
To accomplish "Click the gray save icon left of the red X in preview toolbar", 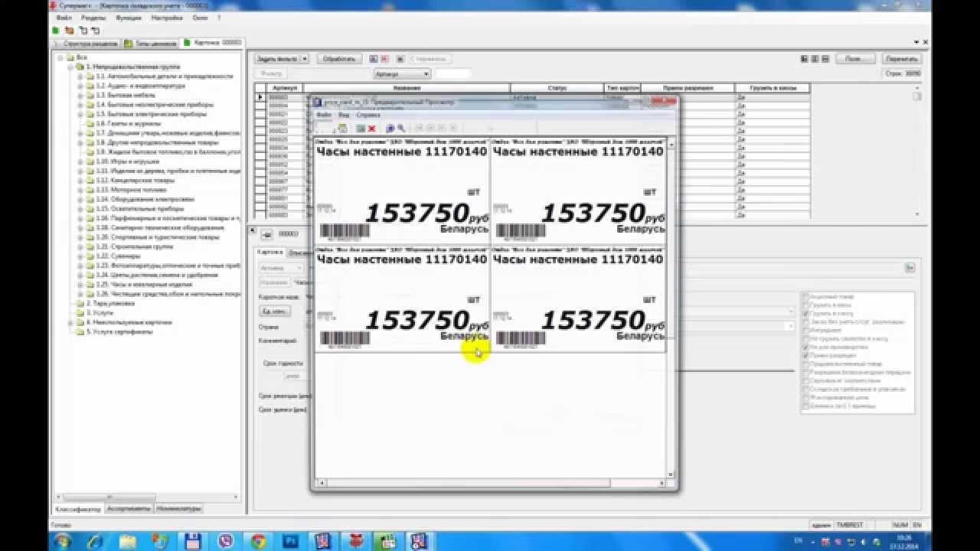I will click(x=361, y=129).
